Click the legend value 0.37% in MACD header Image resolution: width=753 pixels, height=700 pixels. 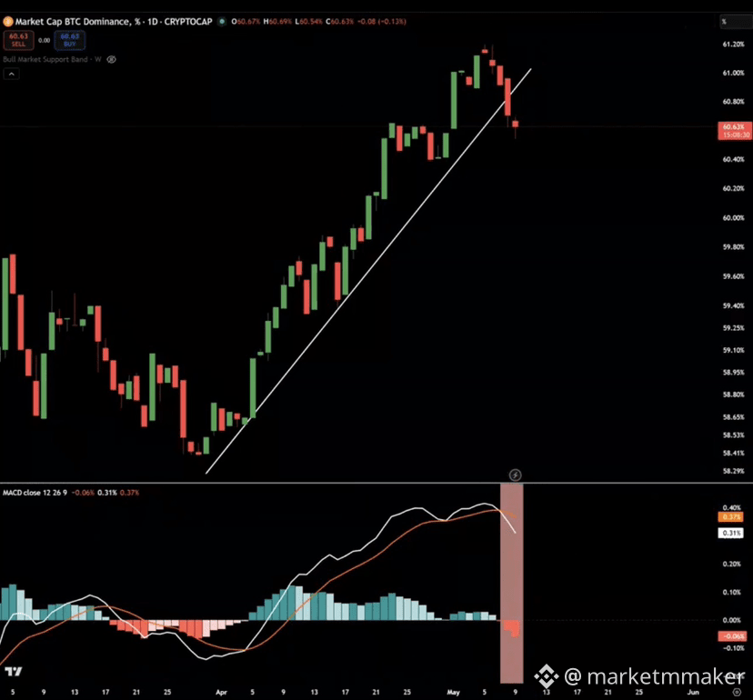(130, 493)
